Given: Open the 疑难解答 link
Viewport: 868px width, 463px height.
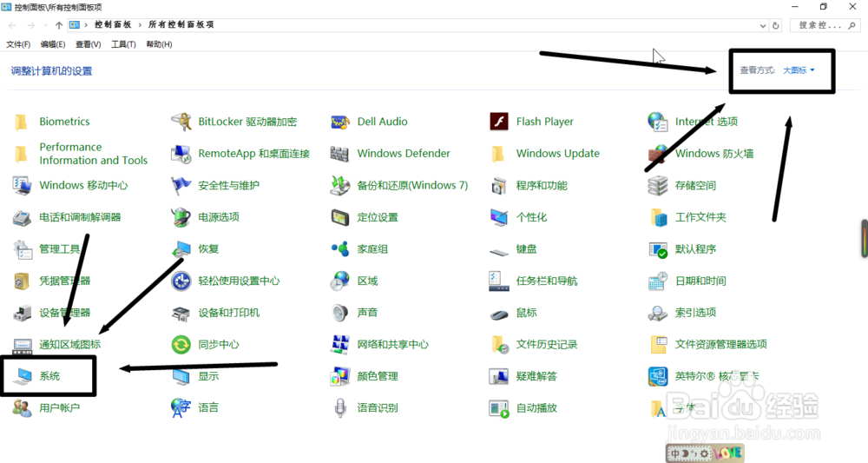Looking at the screenshot, I should click(536, 376).
